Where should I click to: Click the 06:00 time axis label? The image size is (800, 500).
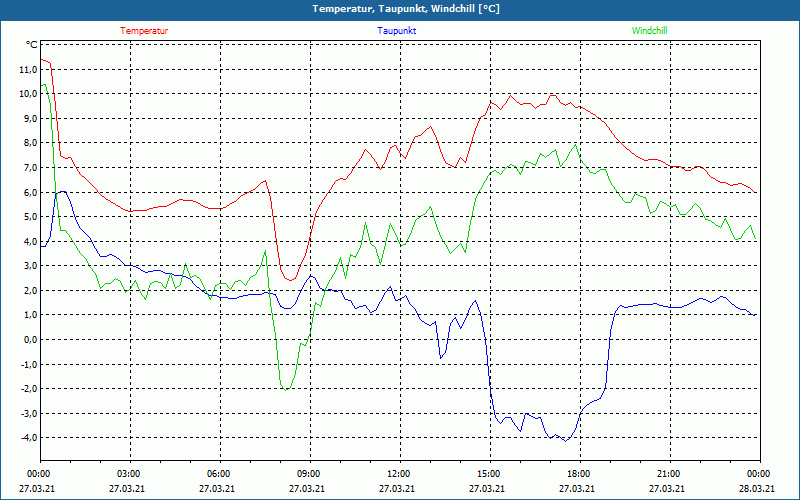(218, 474)
